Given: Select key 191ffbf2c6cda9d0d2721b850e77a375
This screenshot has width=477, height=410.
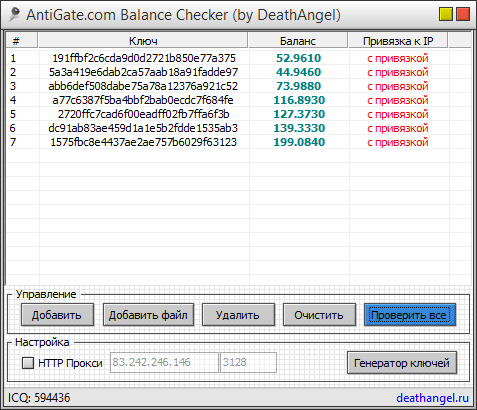Looking at the screenshot, I should 144,58.
